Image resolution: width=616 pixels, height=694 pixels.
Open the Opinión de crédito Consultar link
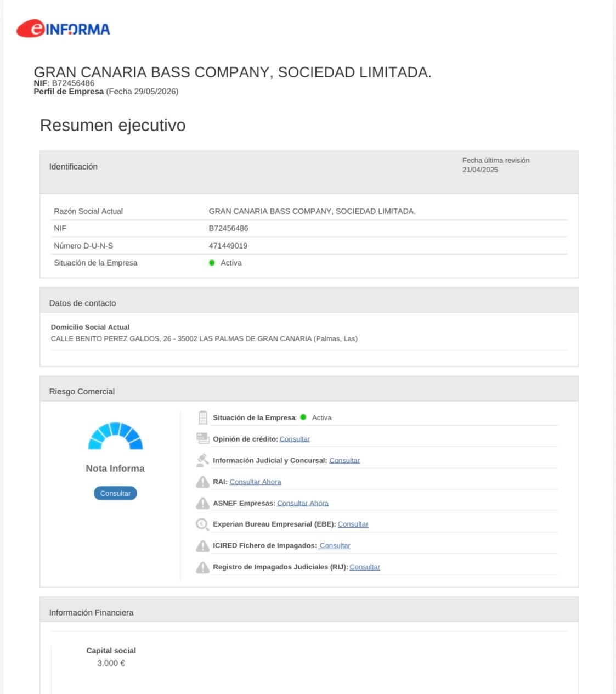[x=295, y=439]
